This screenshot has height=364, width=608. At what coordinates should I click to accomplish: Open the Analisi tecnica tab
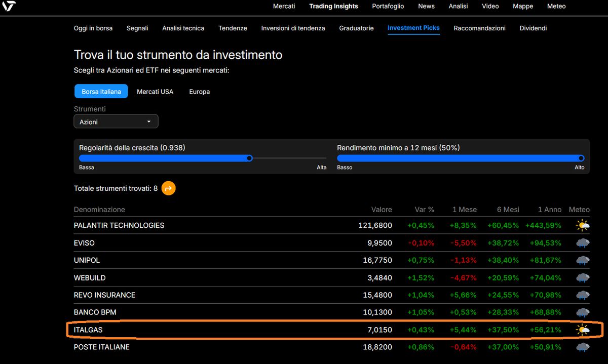click(x=183, y=28)
